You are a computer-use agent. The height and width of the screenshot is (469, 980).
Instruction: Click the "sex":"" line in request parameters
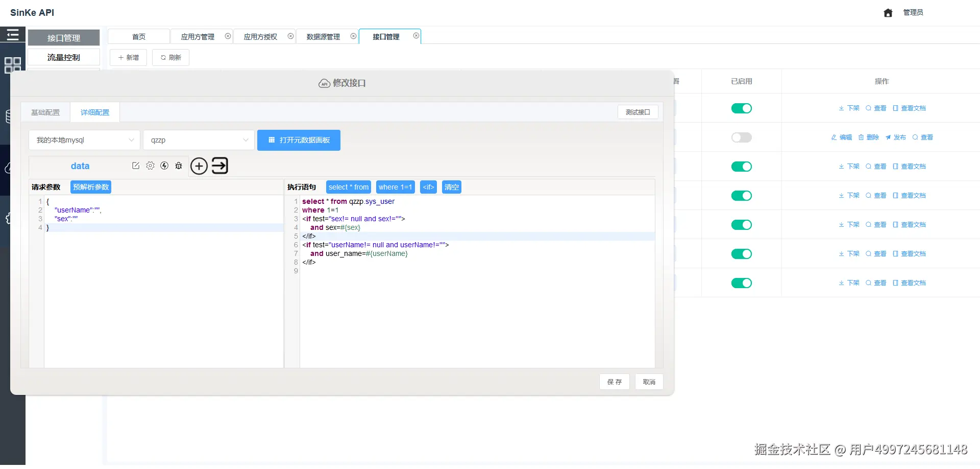[x=66, y=219]
